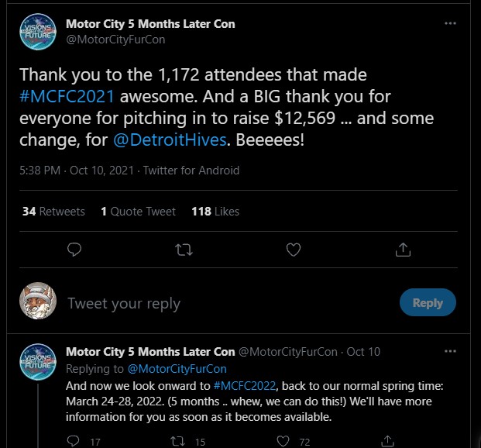
Task: Open the #MCFC2021 hashtag link
Action: [x=69, y=98]
